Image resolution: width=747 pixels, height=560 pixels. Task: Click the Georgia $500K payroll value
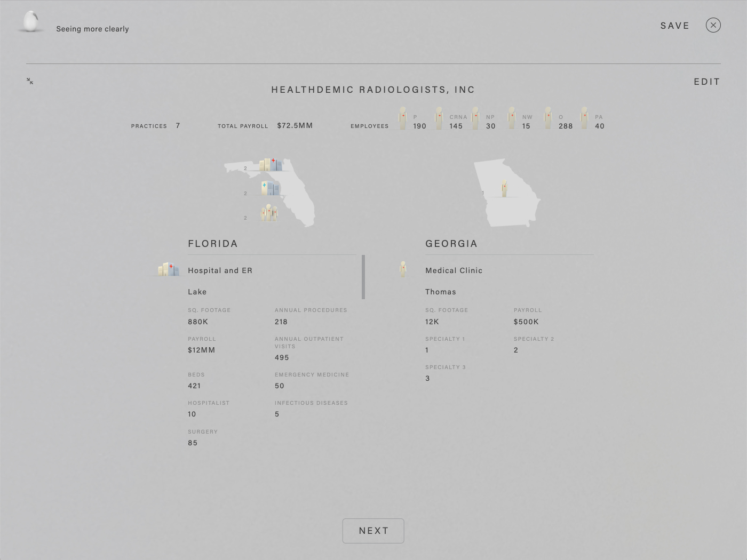pos(526,322)
